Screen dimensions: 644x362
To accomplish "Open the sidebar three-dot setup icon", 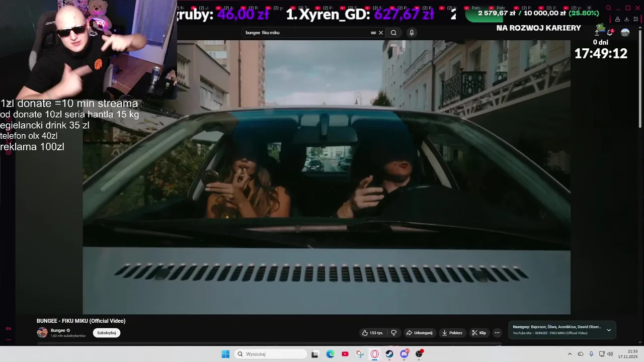I will (9, 339).
